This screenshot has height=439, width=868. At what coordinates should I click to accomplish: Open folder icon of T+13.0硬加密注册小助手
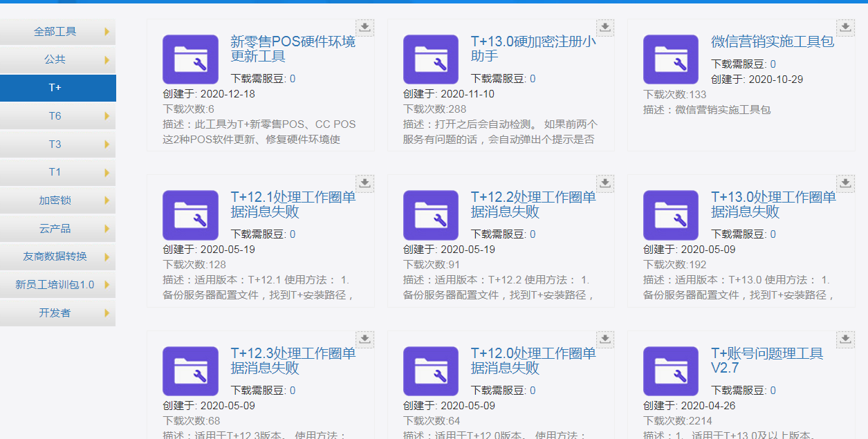coord(431,59)
